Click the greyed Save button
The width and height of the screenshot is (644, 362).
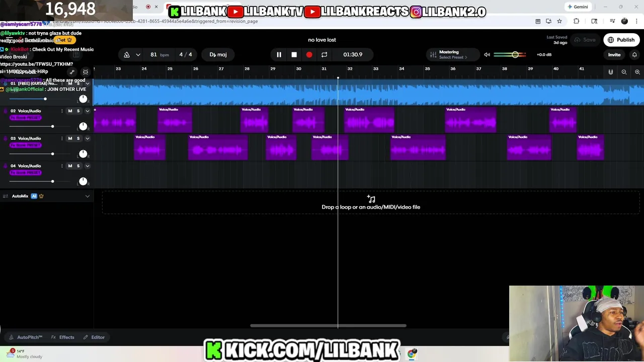click(585, 40)
